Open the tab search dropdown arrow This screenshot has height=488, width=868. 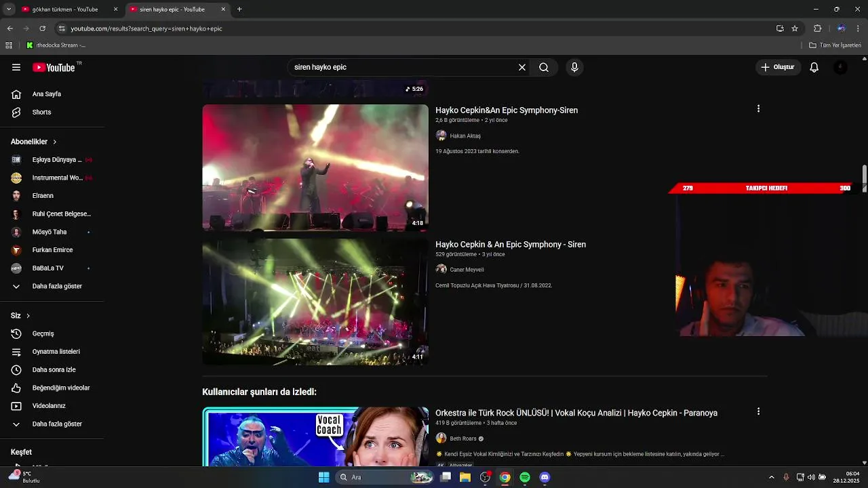pos(9,9)
